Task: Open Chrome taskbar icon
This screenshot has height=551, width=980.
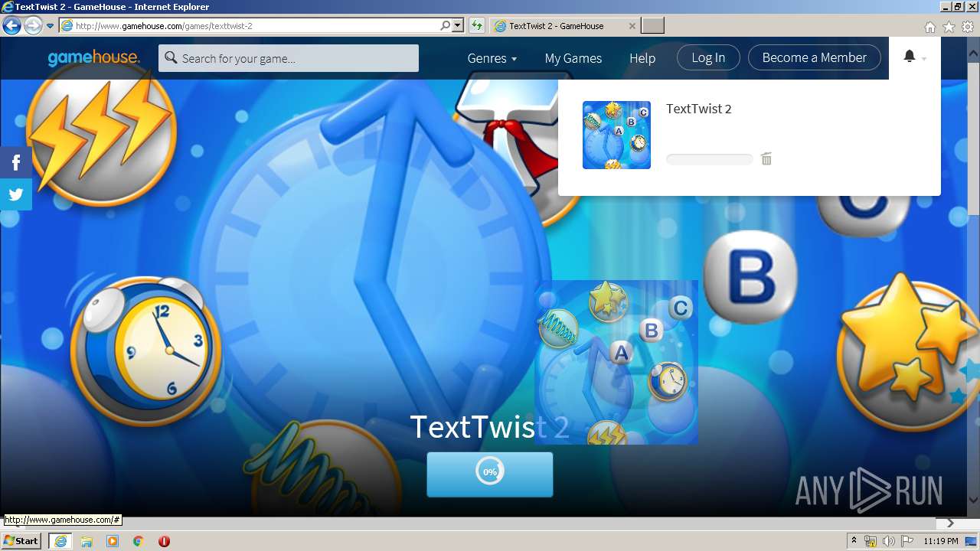Action: pyautogui.click(x=138, y=541)
